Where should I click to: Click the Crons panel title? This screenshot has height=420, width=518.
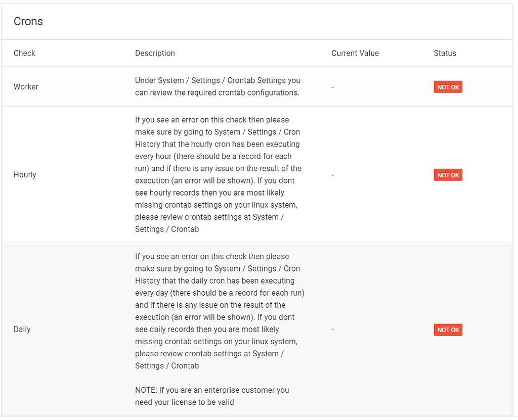coord(28,21)
